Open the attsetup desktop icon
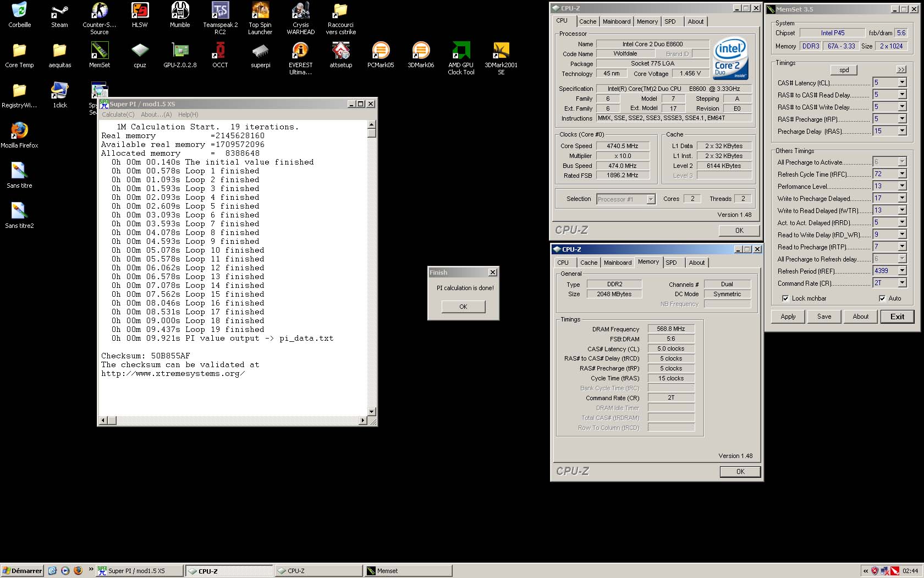The height and width of the screenshot is (578, 924). coord(340,55)
